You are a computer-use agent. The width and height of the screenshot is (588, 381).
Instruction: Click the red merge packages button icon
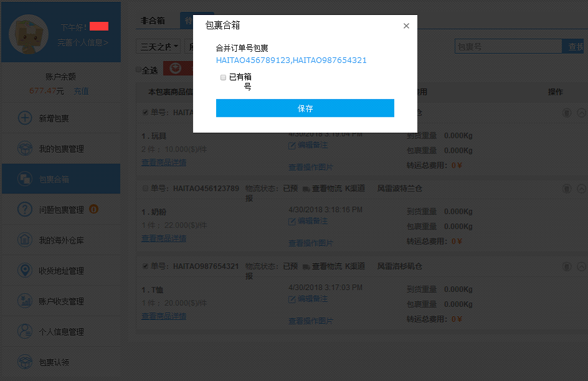[176, 69]
